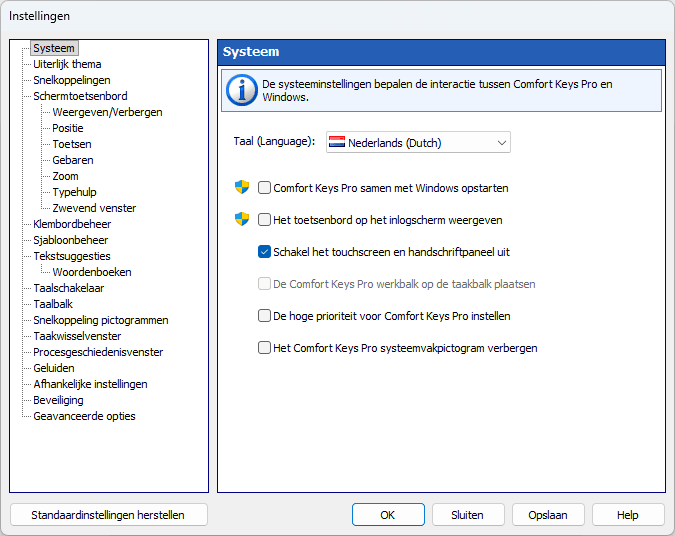Image resolution: width=675 pixels, height=536 pixels.
Task: Enable Het toetsenbord op het inlogscherm weergeven
Action: tap(264, 220)
